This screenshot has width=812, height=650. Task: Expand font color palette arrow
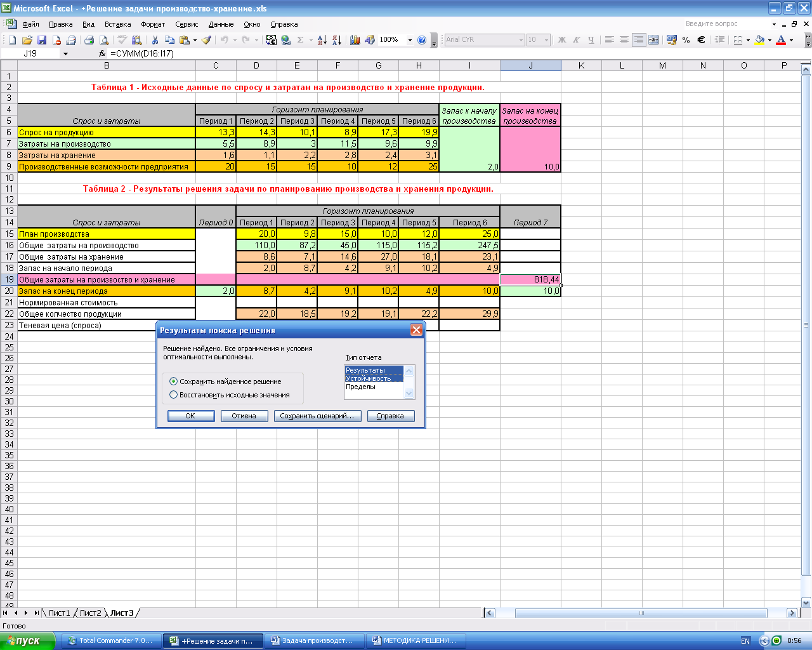pos(791,40)
